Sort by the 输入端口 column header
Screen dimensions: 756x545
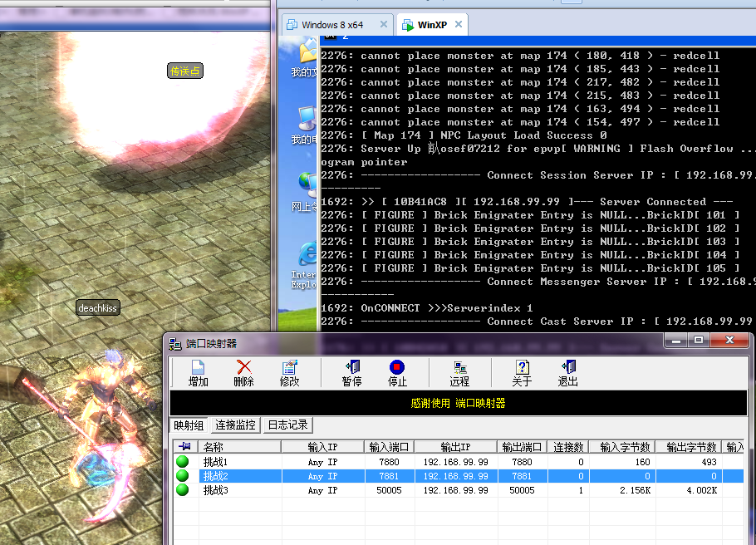(389, 447)
